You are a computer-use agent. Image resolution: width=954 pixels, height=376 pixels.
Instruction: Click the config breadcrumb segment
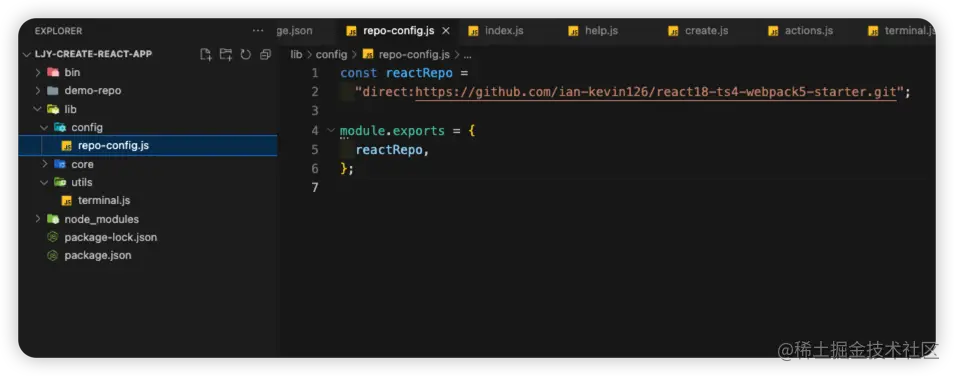click(331, 54)
